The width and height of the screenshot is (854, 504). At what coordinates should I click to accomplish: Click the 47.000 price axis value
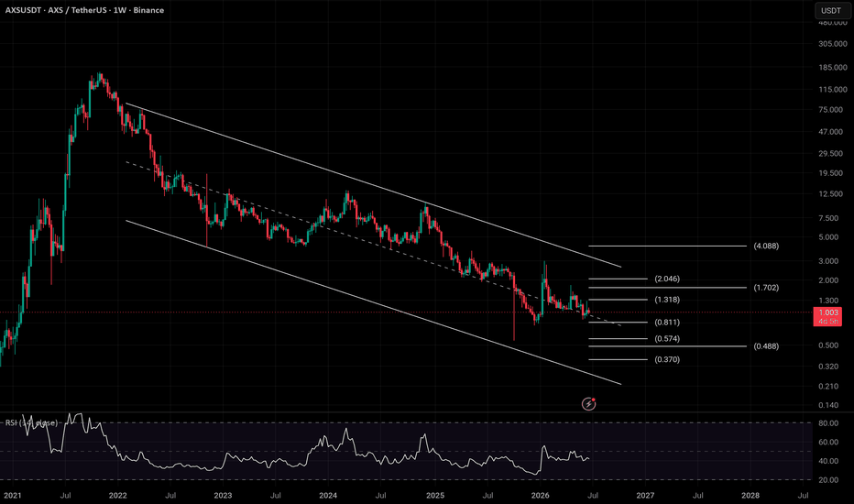pos(830,132)
